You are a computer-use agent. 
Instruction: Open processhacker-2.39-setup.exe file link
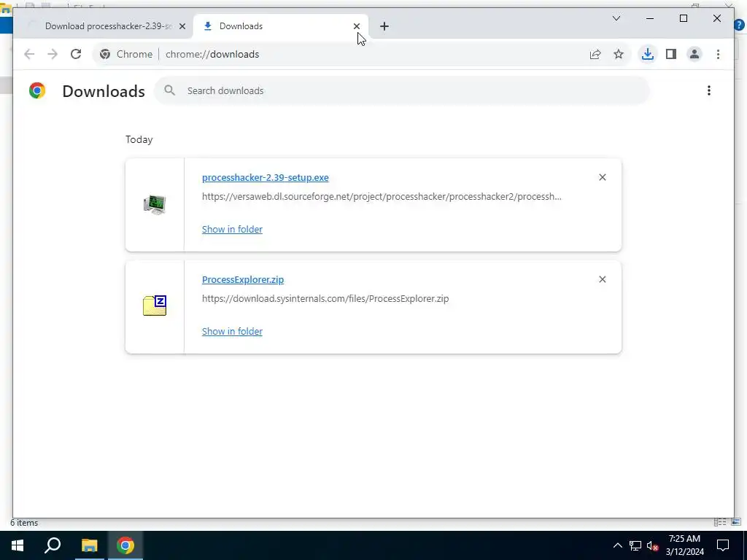pyautogui.click(x=266, y=177)
